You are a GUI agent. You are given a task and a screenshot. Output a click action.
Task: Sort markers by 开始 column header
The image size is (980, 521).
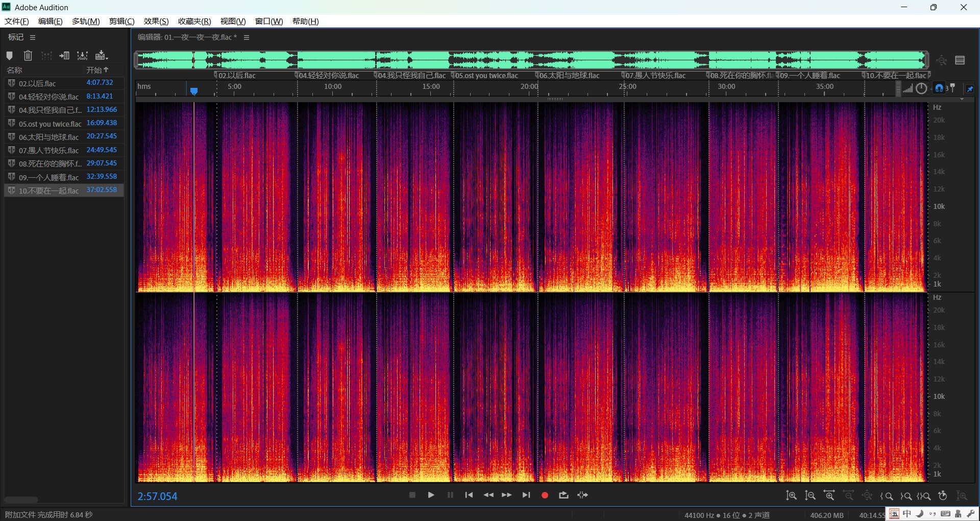point(97,70)
